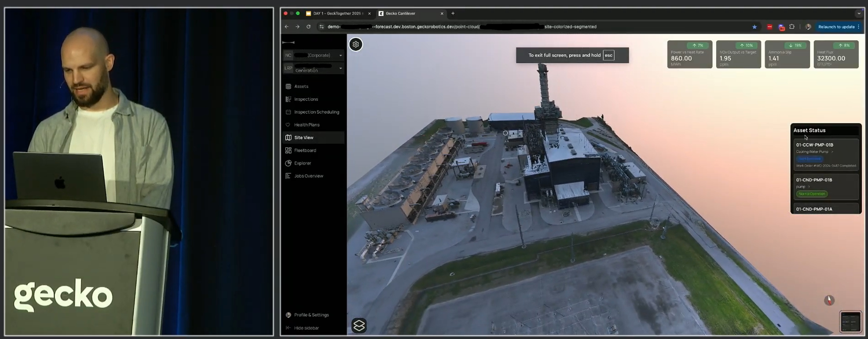Click the layers stack icon
This screenshot has width=868, height=339.
pos(359,325)
